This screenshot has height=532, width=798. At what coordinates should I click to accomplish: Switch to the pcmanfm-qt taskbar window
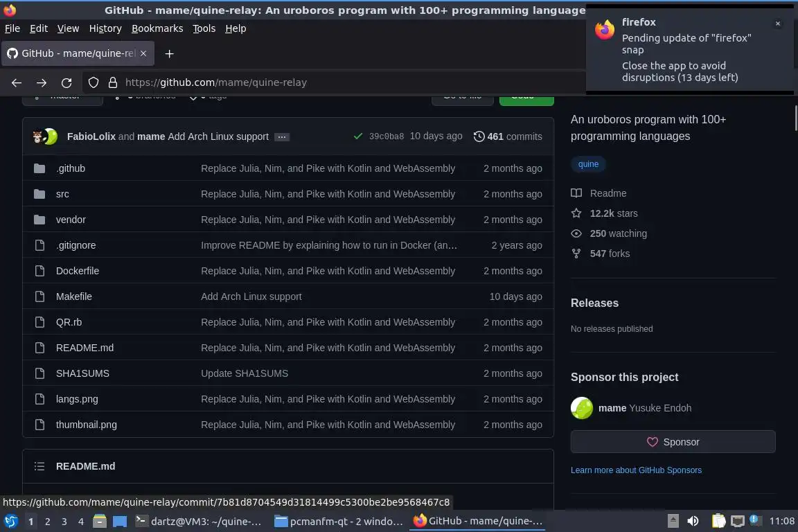coord(339,522)
